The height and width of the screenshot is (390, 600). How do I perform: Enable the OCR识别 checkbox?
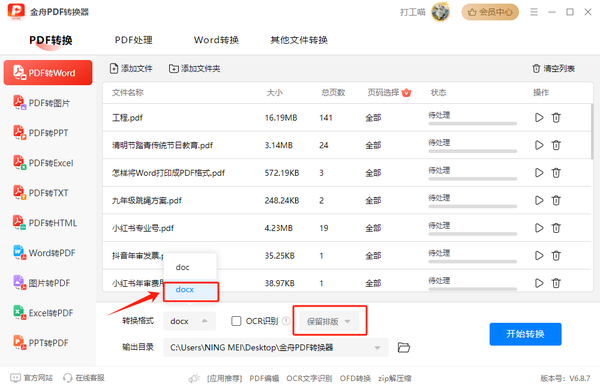tap(236, 321)
